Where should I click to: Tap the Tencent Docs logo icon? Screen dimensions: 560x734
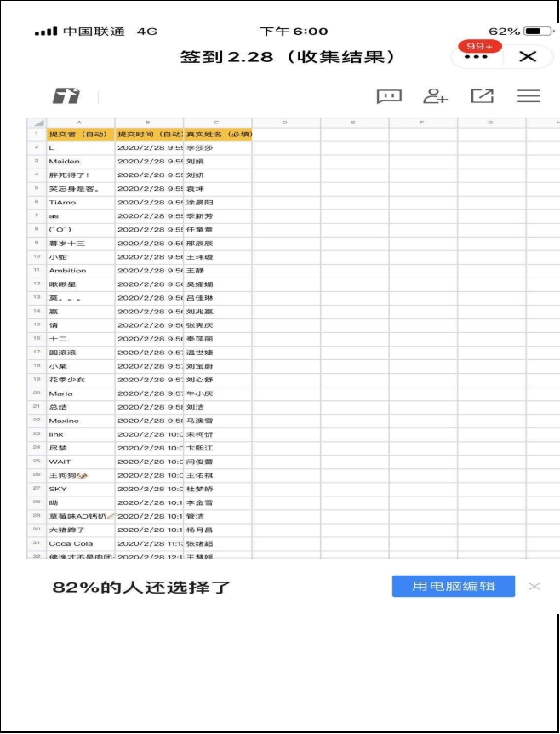point(66,96)
